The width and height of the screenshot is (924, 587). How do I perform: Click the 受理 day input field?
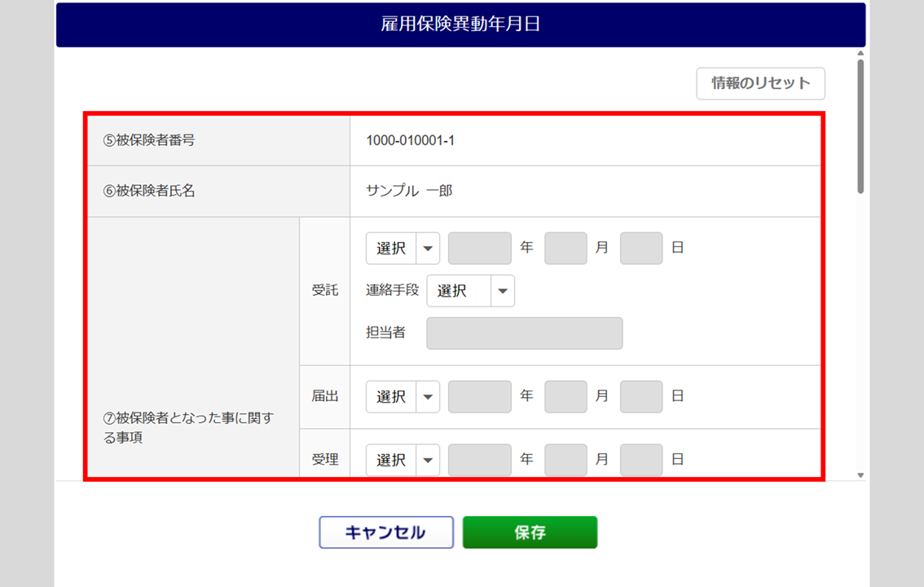640,460
